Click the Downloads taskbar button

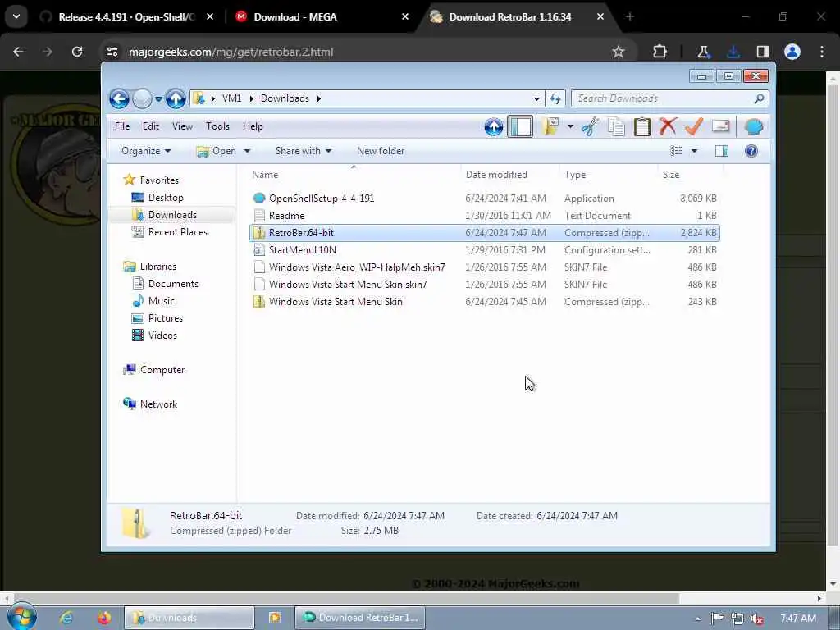tap(189, 618)
